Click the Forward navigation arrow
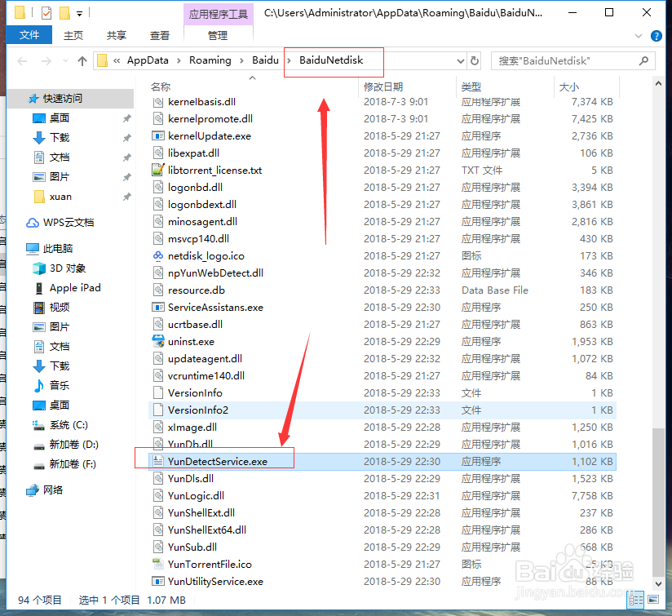The image size is (672, 616). pos(46,61)
